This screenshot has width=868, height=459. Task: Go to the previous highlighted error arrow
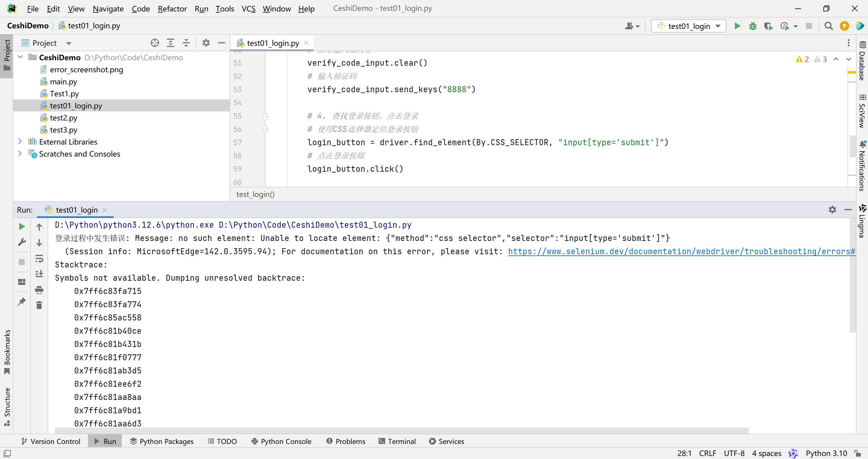[x=836, y=59]
